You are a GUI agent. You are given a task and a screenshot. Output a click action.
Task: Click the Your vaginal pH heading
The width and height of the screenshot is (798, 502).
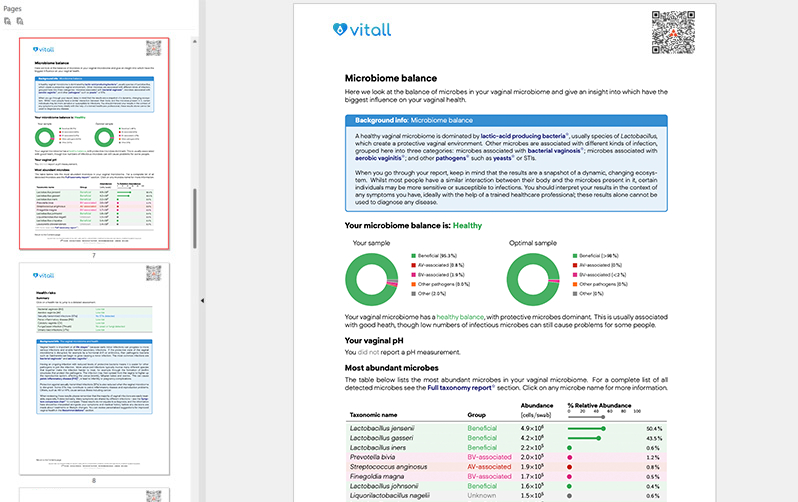pyautogui.click(x=374, y=341)
